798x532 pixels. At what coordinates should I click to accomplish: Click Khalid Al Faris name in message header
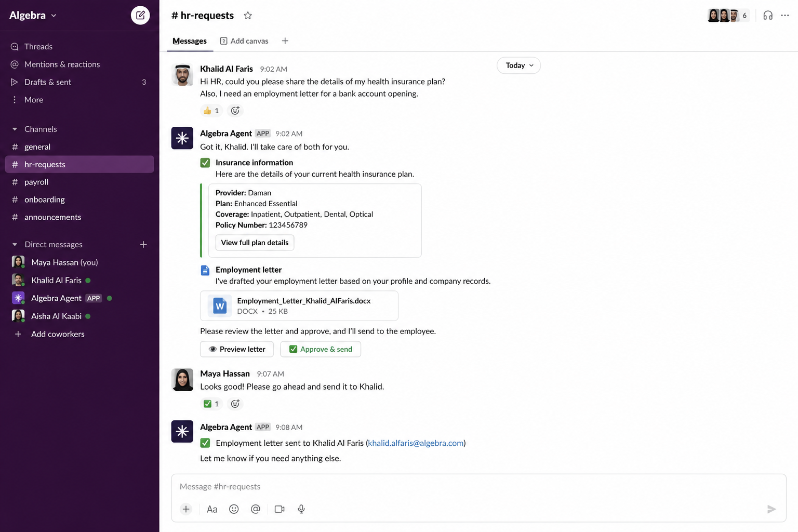click(x=227, y=69)
